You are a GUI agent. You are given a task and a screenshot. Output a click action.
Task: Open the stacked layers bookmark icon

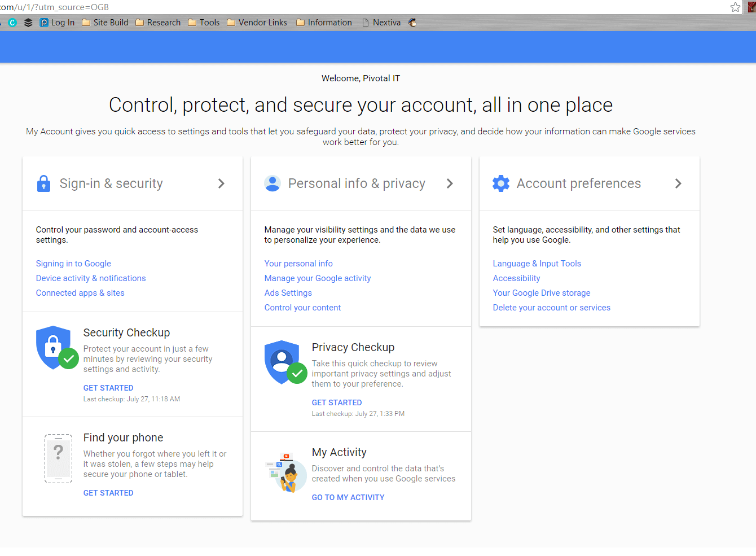(28, 23)
